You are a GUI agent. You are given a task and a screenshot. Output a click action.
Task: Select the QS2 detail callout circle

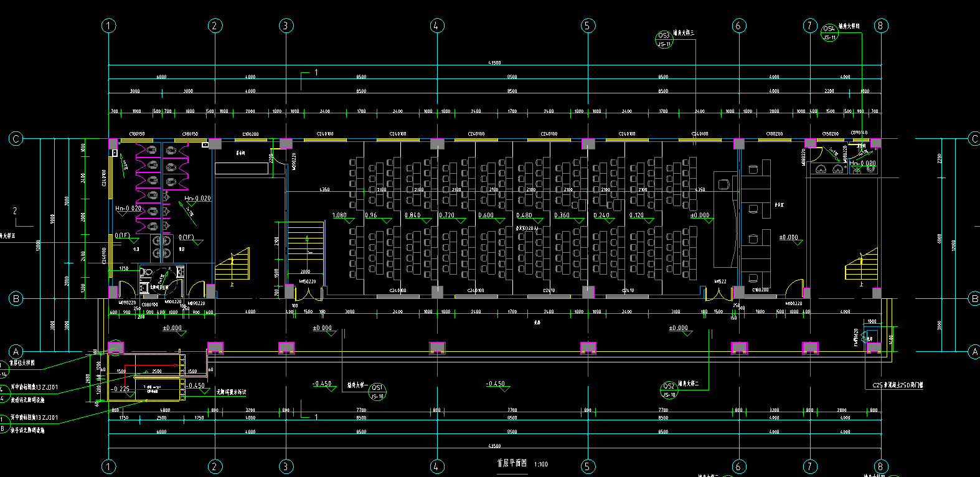pos(669,390)
